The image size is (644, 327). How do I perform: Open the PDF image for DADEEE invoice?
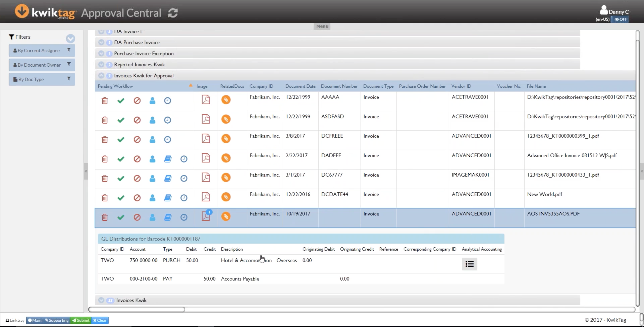[206, 158]
